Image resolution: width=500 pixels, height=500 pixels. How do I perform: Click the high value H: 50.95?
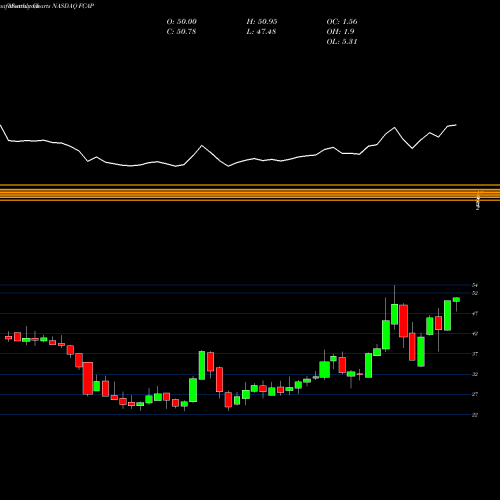click(x=262, y=22)
